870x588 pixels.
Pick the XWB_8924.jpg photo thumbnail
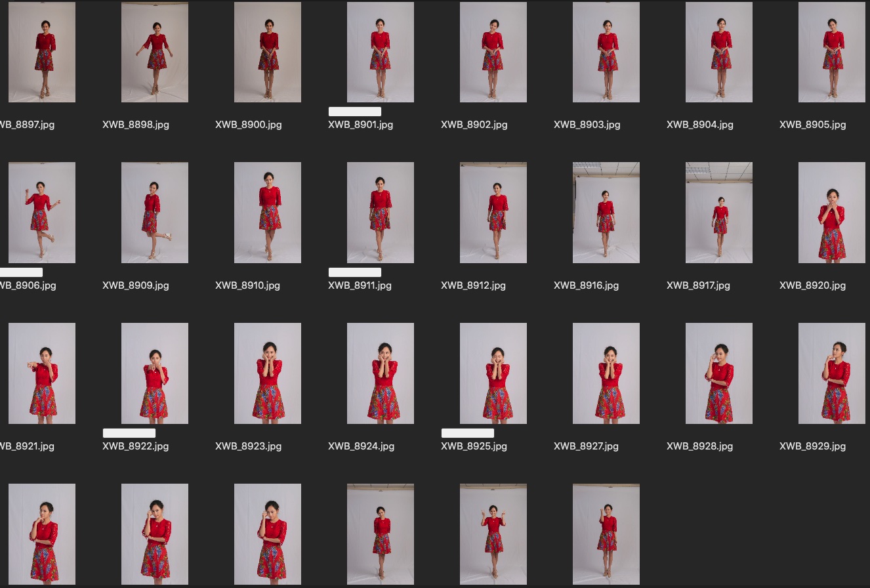pyautogui.click(x=381, y=373)
